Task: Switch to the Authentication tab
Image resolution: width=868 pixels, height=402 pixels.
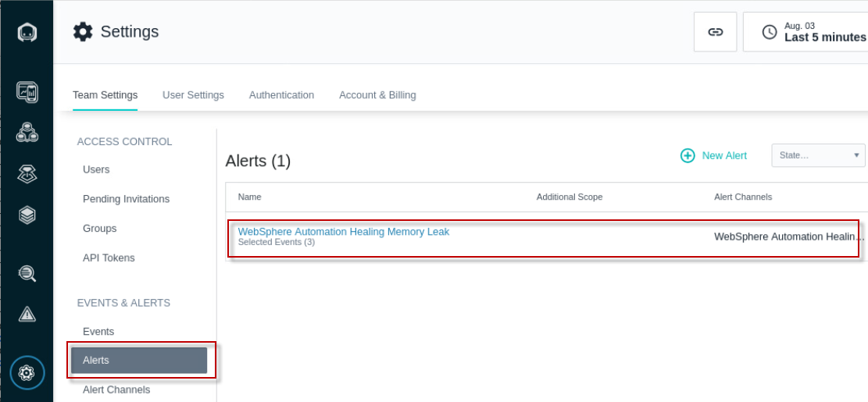Action: click(x=282, y=95)
